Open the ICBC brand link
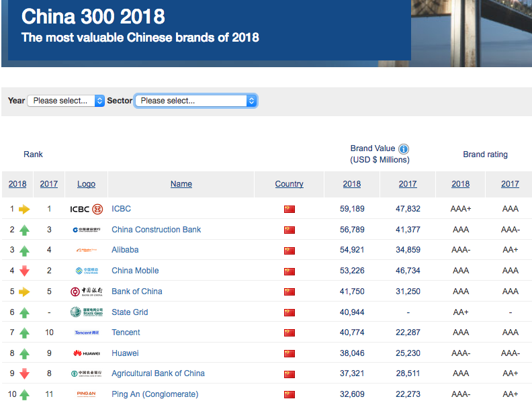The width and height of the screenshot is (532, 403). click(121, 209)
